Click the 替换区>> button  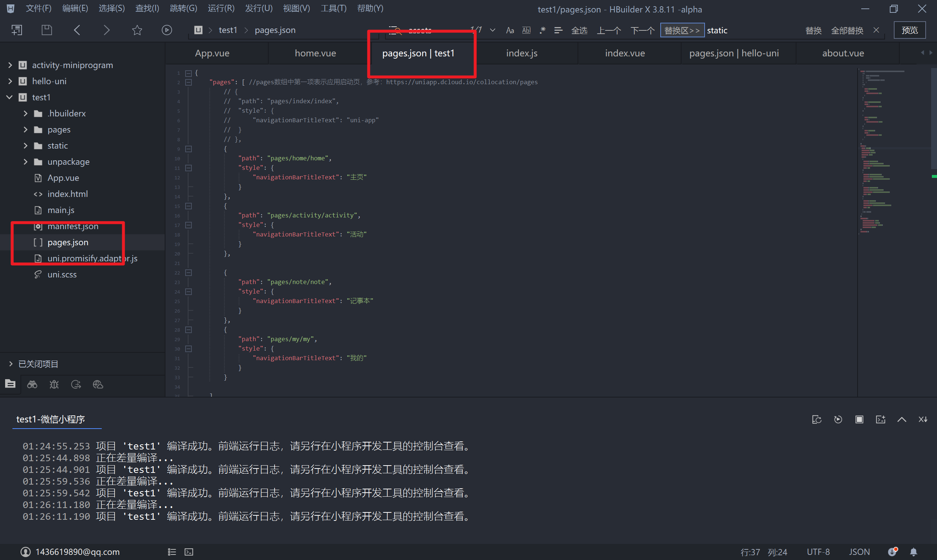coord(682,31)
